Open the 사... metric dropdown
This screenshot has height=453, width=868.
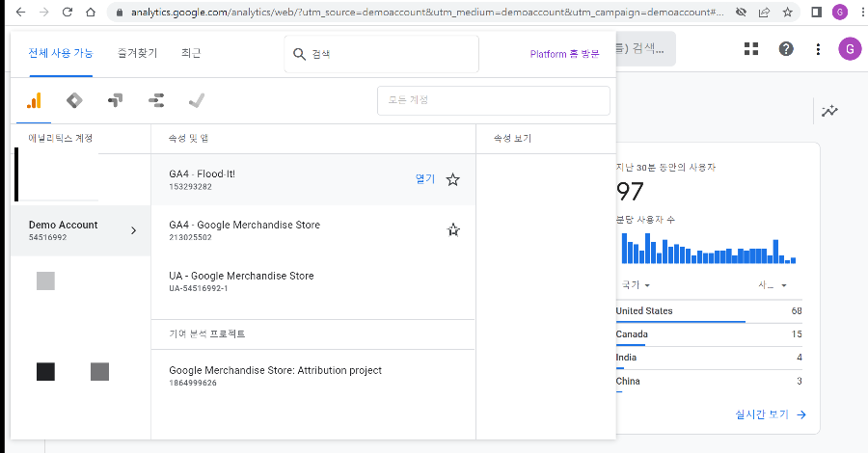[773, 285]
